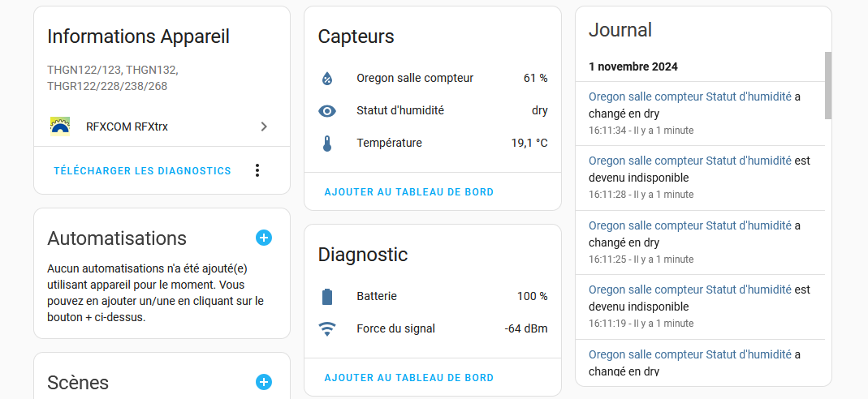The image size is (868, 399).
Task: Click the Journal panel scrollbar thumb
Action: tap(828, 86)
